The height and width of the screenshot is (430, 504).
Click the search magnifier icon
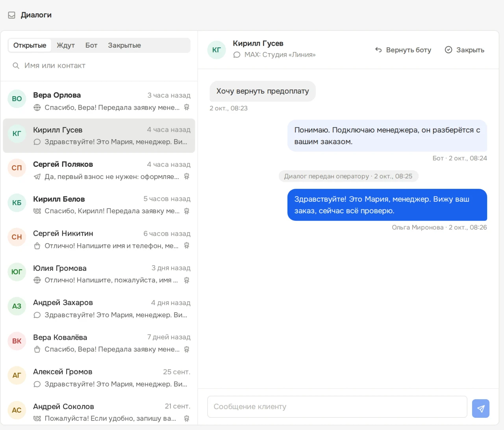coord(16,65)
